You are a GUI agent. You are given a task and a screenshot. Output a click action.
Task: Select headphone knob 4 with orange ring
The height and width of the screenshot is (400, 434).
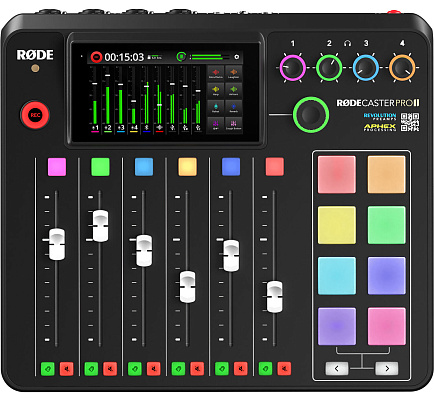coord(402,68)
